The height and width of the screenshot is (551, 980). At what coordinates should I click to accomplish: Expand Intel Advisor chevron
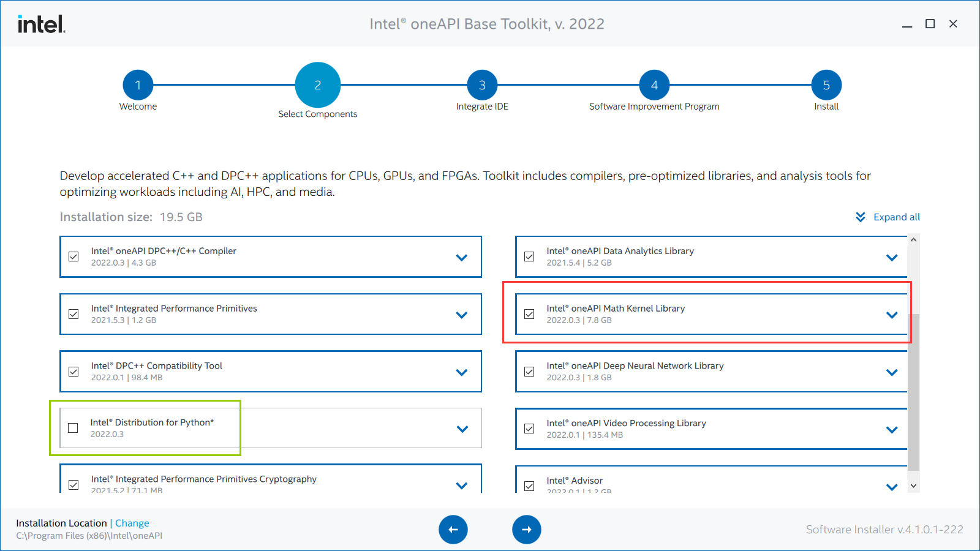pos(892,487)
